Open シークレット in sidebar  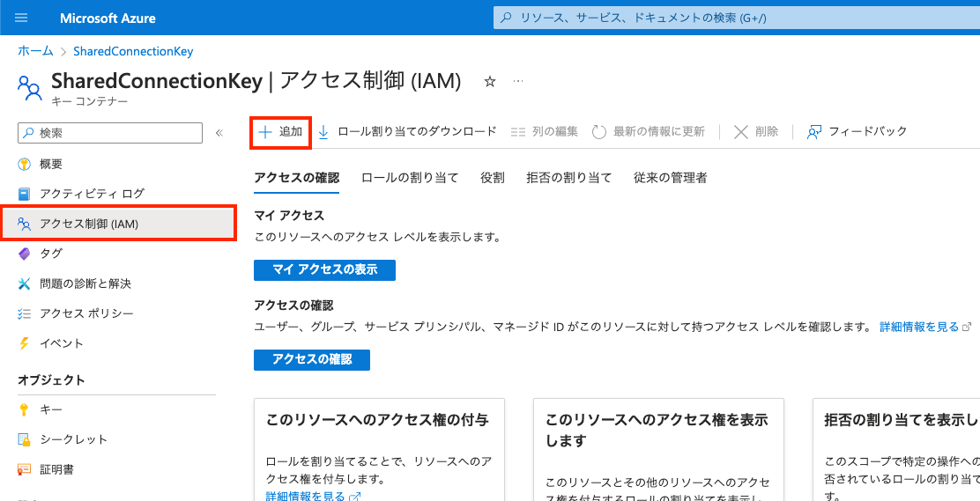(74, 439)
